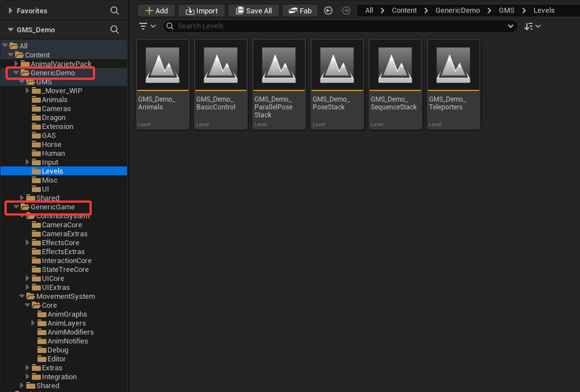Click the Add button
This screenshot has height=392, width=580.
click(157, 11)
